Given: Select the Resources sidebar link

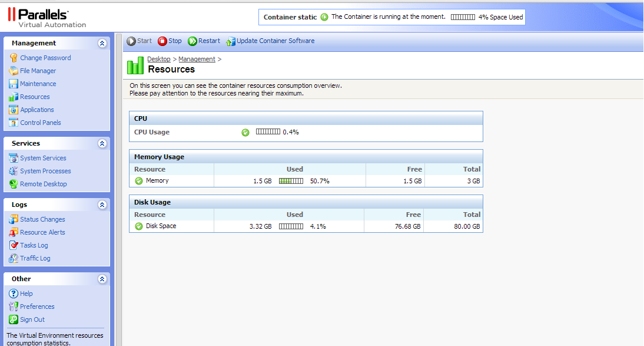Looking at the screenshot, I should (x=35, y=97).
